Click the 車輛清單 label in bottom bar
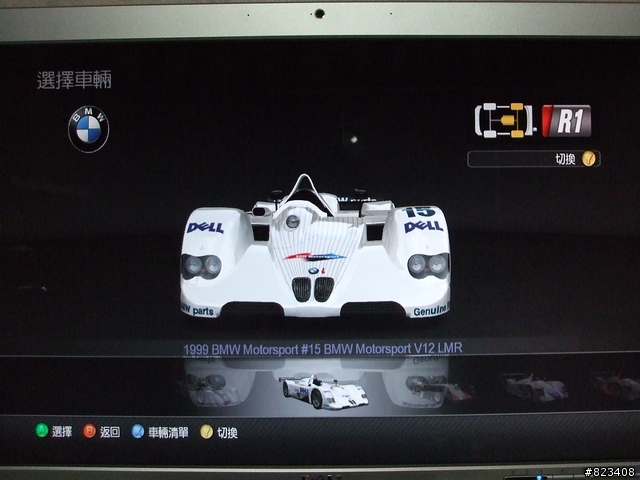The width and height of the screenshot is (640, 480). [168, 432]
